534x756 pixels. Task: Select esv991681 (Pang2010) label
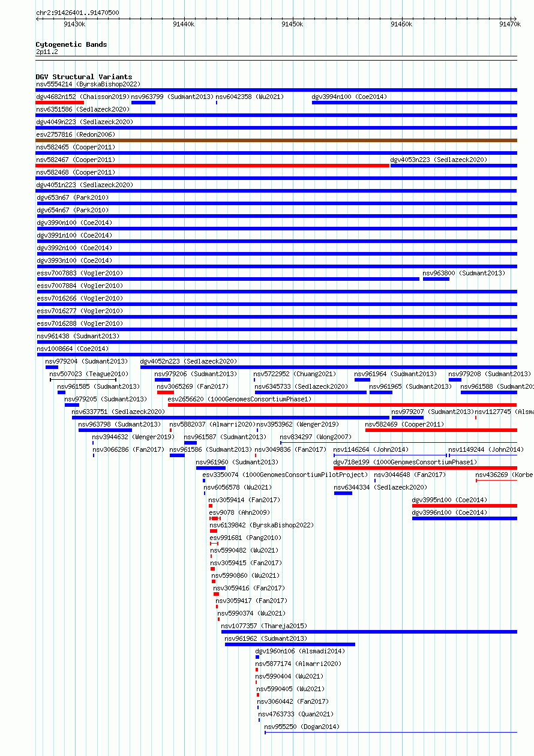(x=245, y=538)
